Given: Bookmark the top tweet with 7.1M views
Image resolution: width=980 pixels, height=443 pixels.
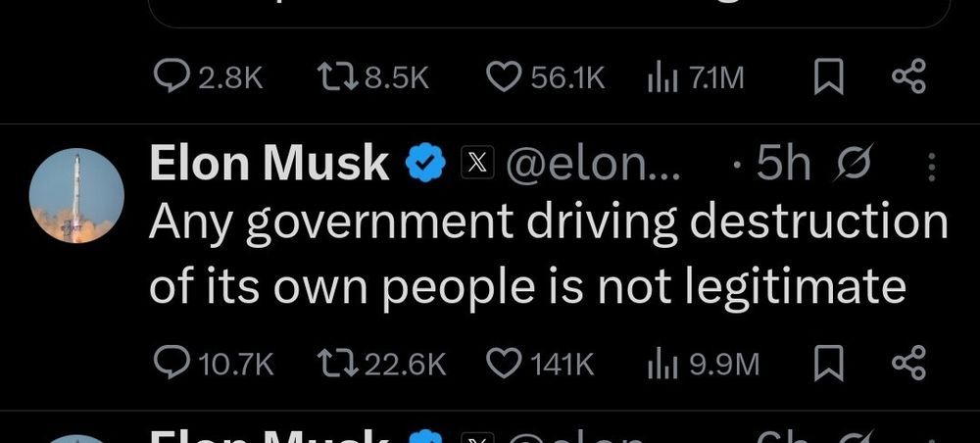Looking at the screenshot, I should point(829,78).
